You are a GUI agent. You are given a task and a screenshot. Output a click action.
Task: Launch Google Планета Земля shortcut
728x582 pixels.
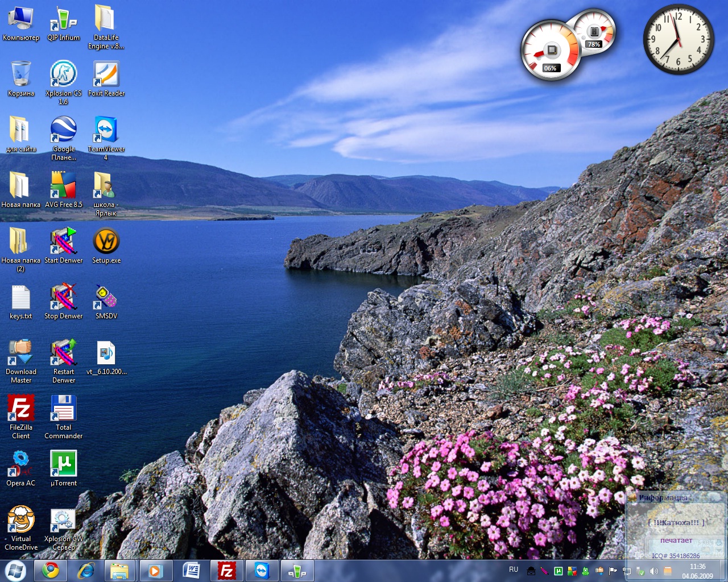[x=64, y=139]
